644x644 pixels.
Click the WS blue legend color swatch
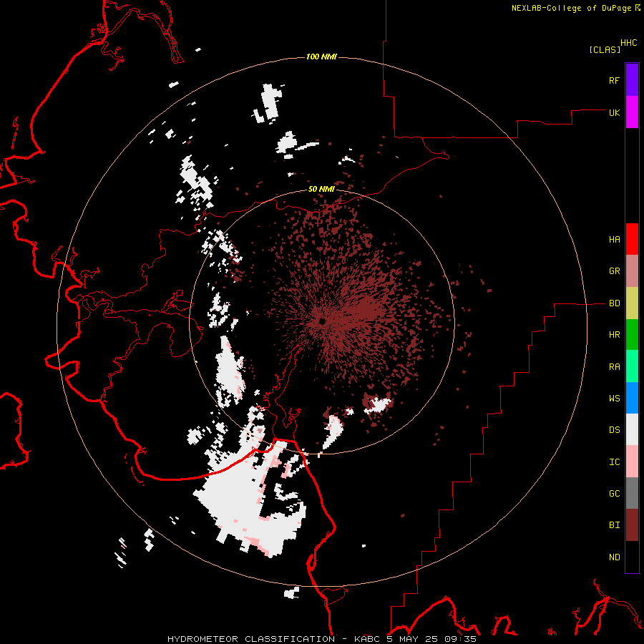pyautogui.click(x=632, y=398)
